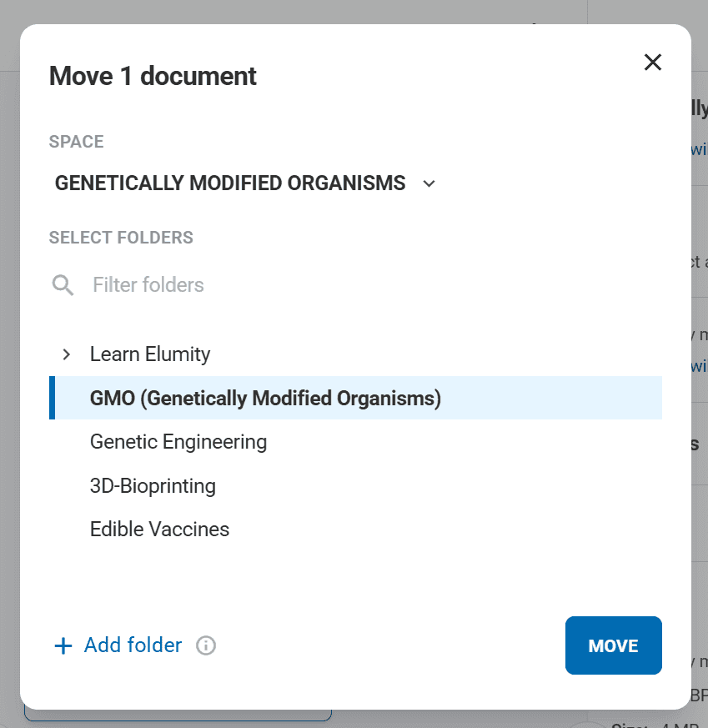Image resolution: width=708 pixels, height=728 pixels.
Task: Click the Move 1 document title
Action: coord(153,76)
